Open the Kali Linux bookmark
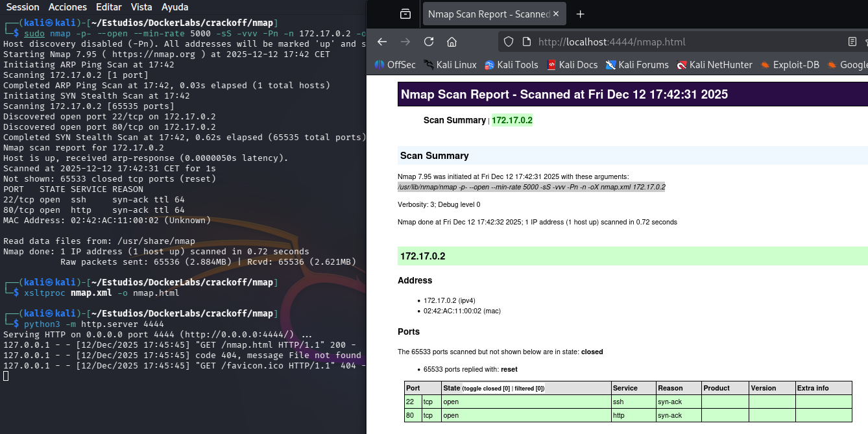The width and height of the screenshot is (868, 434). click(450, 65)
